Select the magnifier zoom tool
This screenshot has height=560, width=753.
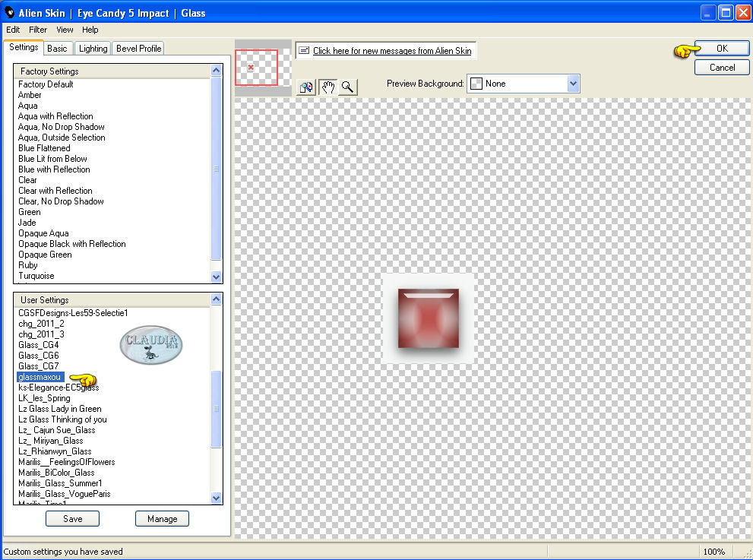point(348,87)
